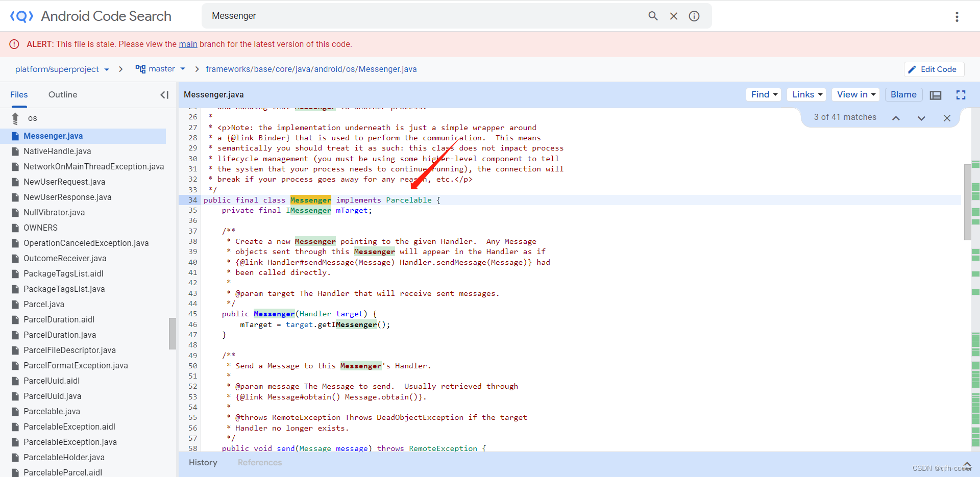Screen dimensions: 980x477
Task: Jump to previous match
Action: [896, 118]
